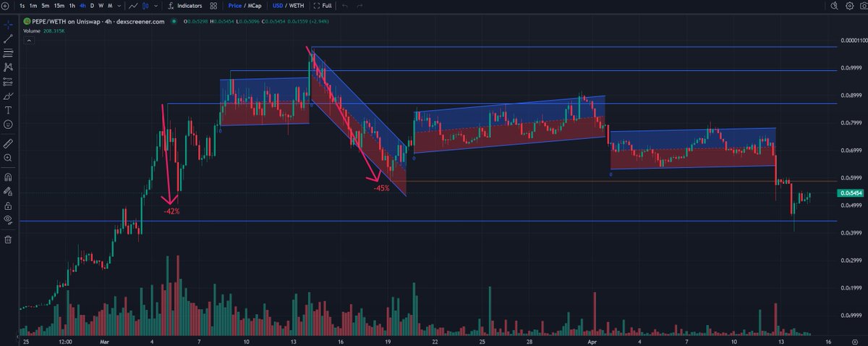Expand the chart style dropdown arrow
Viewport: 868px width, 346px height.
(x=155, y=5)
